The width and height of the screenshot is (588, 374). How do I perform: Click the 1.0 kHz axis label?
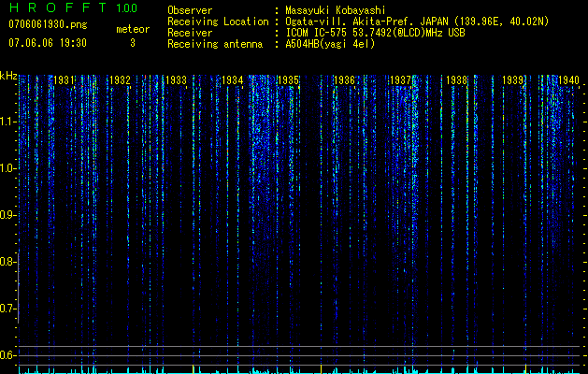[x=7, y=168]
